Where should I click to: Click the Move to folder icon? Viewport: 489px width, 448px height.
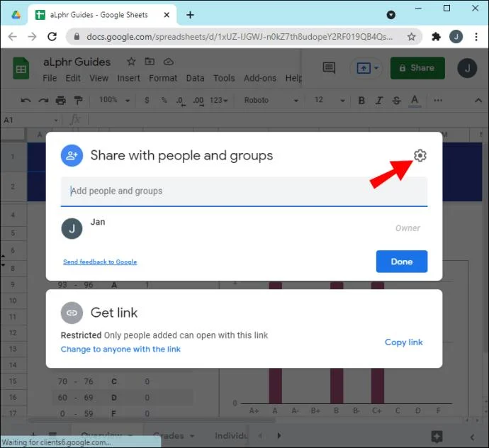point(150,62)
